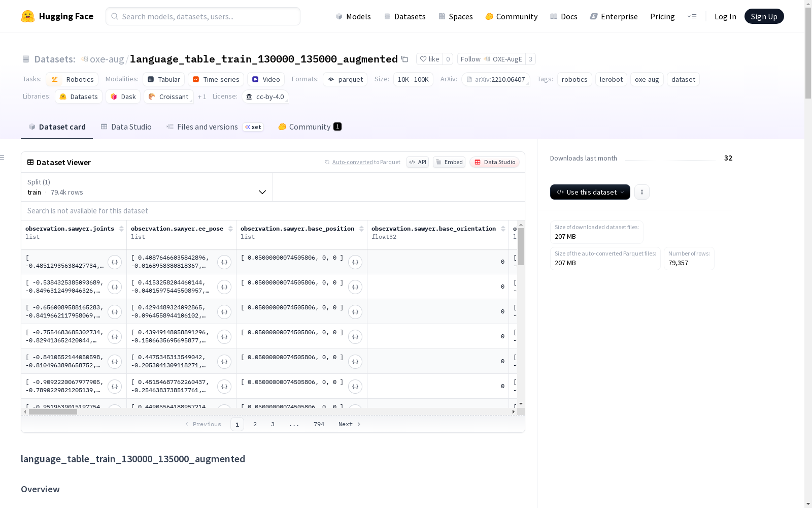Toggle the left sidebar menu icon

tap(3, 157)
